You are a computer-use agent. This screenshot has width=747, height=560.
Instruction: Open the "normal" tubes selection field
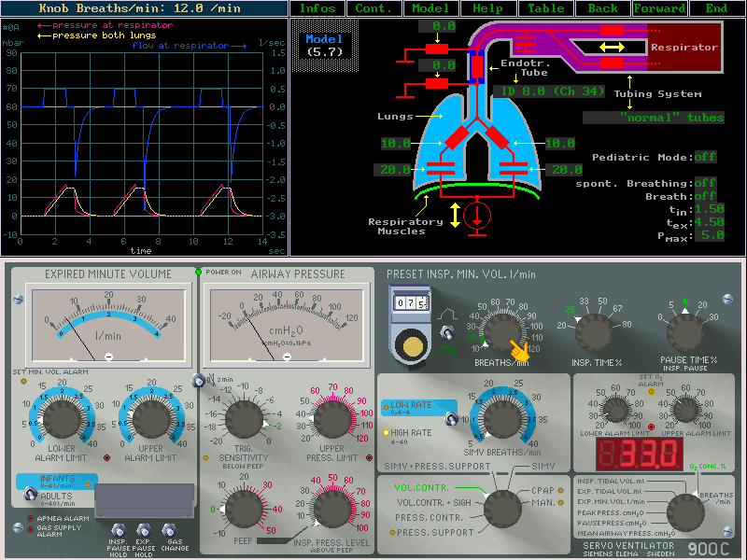point(654,118)
